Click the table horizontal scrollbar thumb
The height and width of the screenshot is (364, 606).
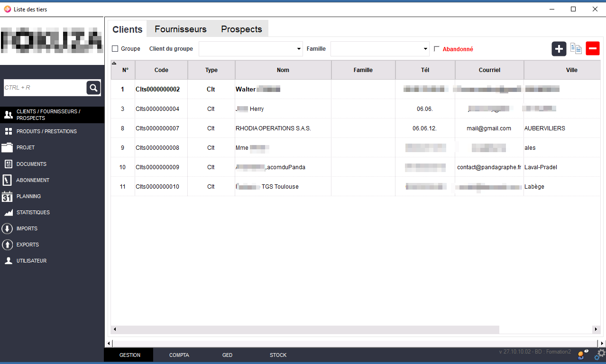coord(309,329)
